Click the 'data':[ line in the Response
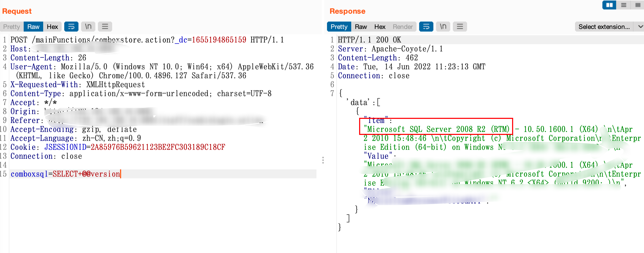This screenshot has height=253, width=644. (363, 102)
